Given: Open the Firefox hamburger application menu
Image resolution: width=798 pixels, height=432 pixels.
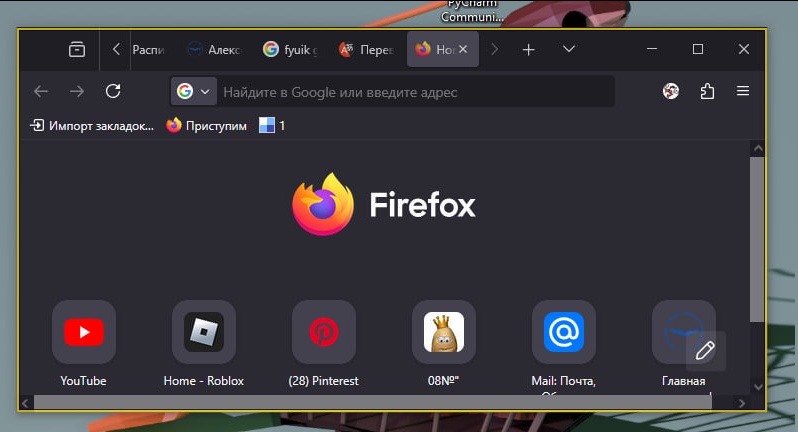Looking at the screenshot, I should coord(743,91).
